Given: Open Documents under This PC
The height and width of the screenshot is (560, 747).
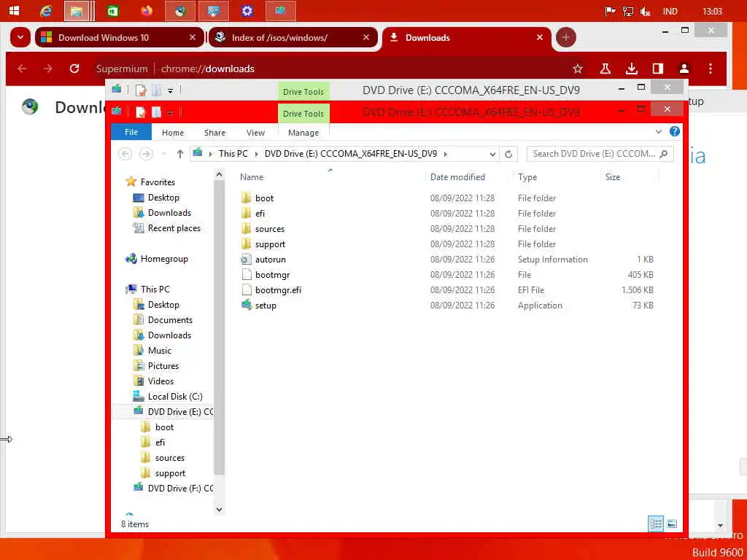Looking at the screenshot, I should (170, 320).
